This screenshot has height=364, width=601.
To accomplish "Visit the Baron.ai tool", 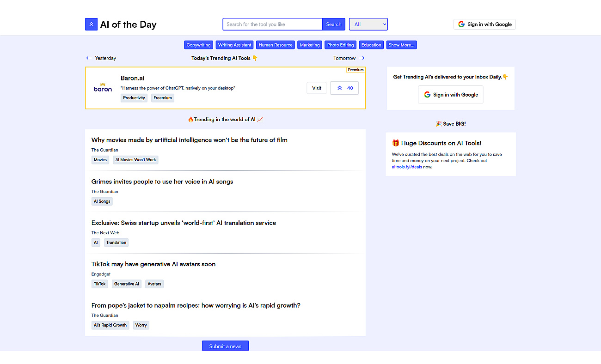I will [317, 88].
